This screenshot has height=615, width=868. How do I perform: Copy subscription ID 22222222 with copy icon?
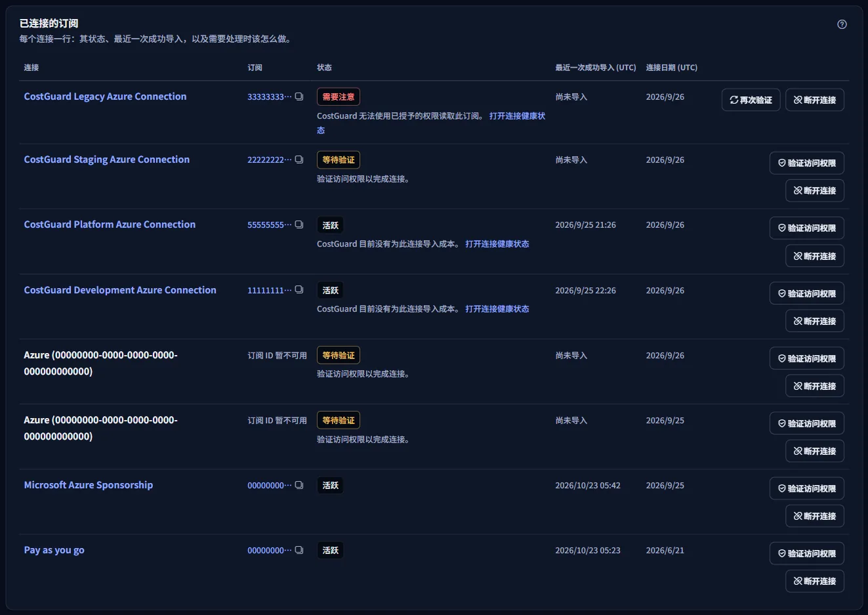point(299,159)
